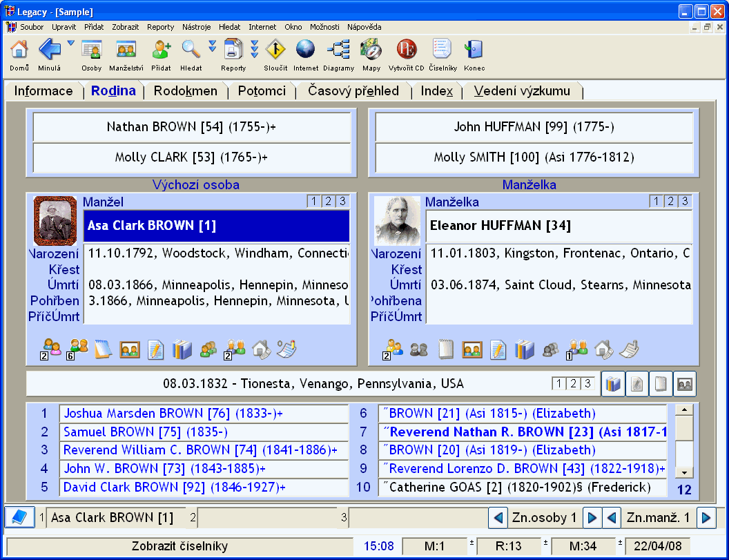Viewport: 729px width, 560px height.
Task: Switch to the Rodokmen tab
Action: [x=185, y=91]
